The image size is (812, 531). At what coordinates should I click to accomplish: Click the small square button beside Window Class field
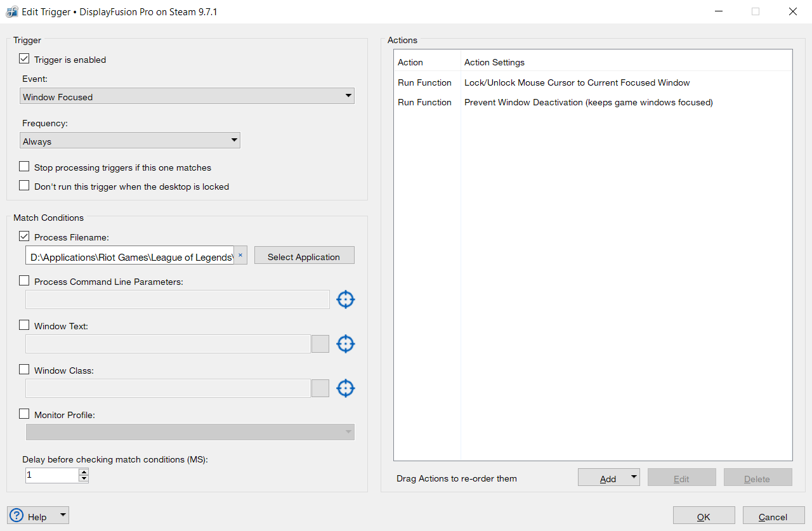click(x=320, y=388)
